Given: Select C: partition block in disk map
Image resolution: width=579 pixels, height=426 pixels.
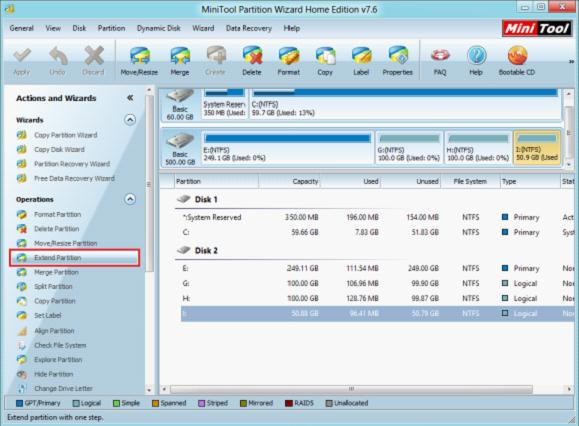Looking at the screenshot, I should (405, 104).
